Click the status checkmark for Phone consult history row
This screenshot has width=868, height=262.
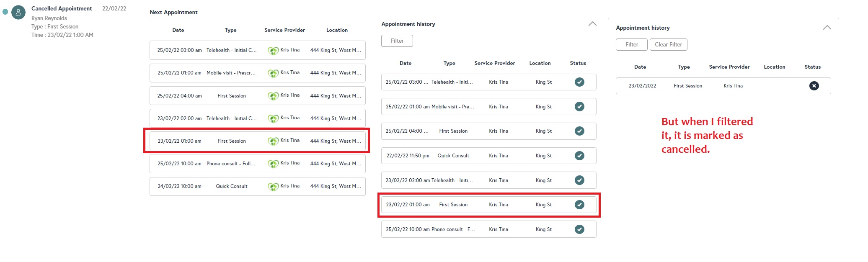pyautogui.click(x=579, y=229)
